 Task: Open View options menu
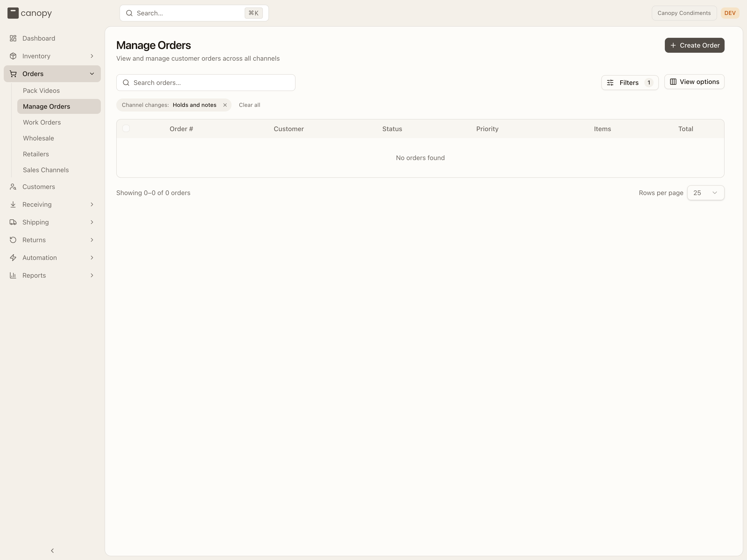coord(694,82)
